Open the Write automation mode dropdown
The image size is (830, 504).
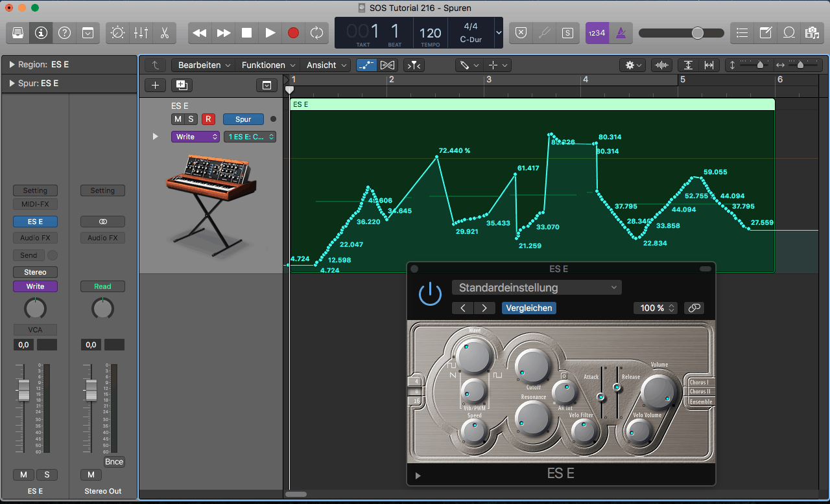(x=195, y=137)
